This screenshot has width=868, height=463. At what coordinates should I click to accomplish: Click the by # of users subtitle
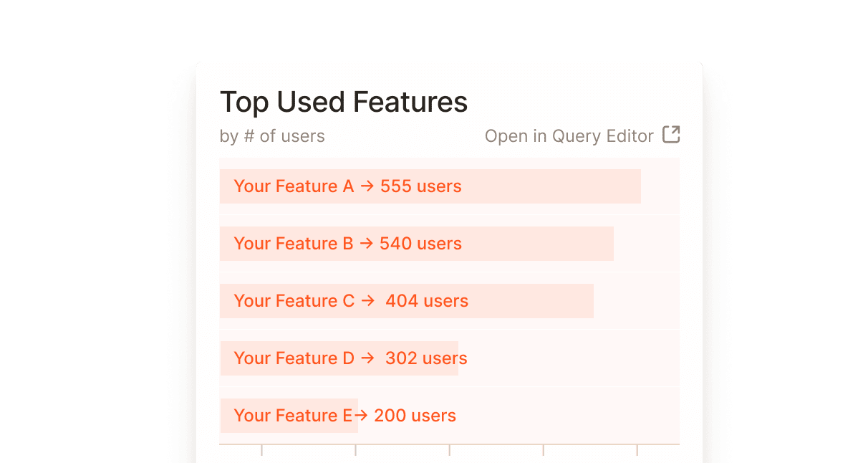[272, 136]
